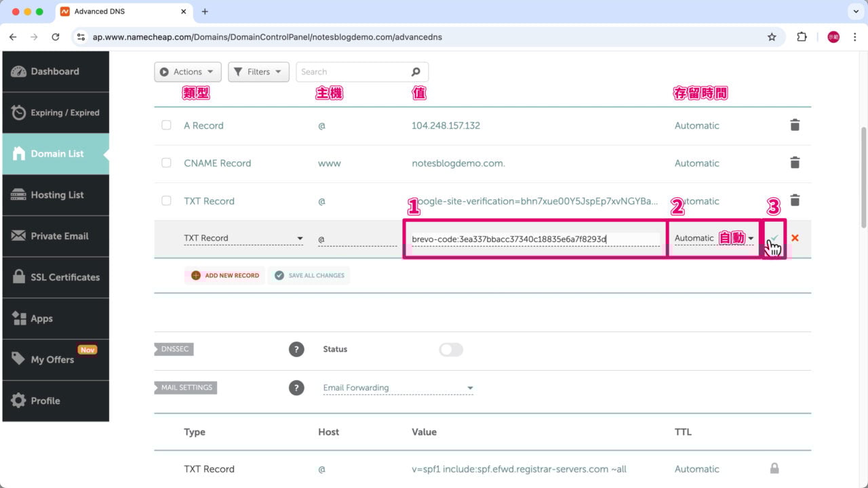Switch to Hosting List in the sidebar

(54, 195)
